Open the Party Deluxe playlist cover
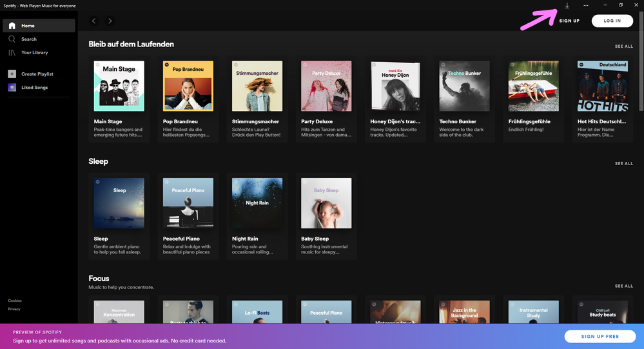 pos(326,86)
